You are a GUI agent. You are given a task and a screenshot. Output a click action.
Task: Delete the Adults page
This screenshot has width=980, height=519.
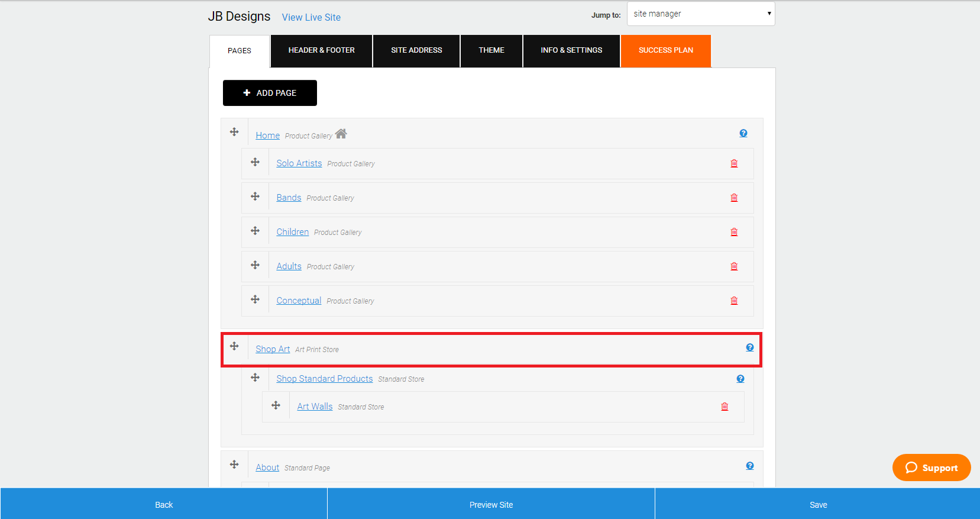point(734,266)
